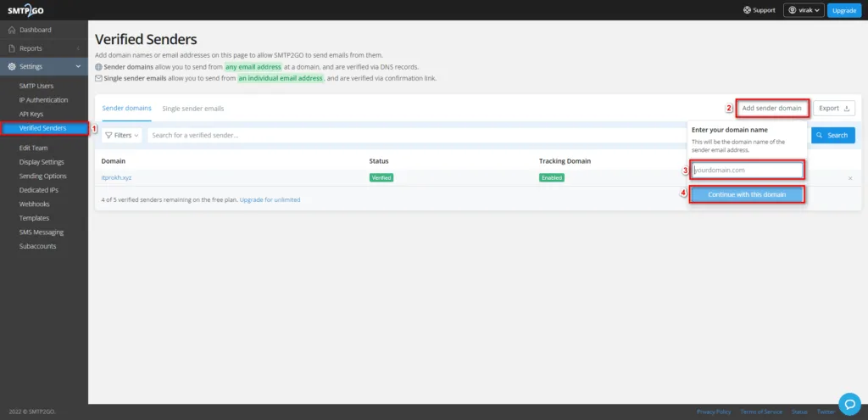Open the virak account dropdown

[x=804, y=10]
